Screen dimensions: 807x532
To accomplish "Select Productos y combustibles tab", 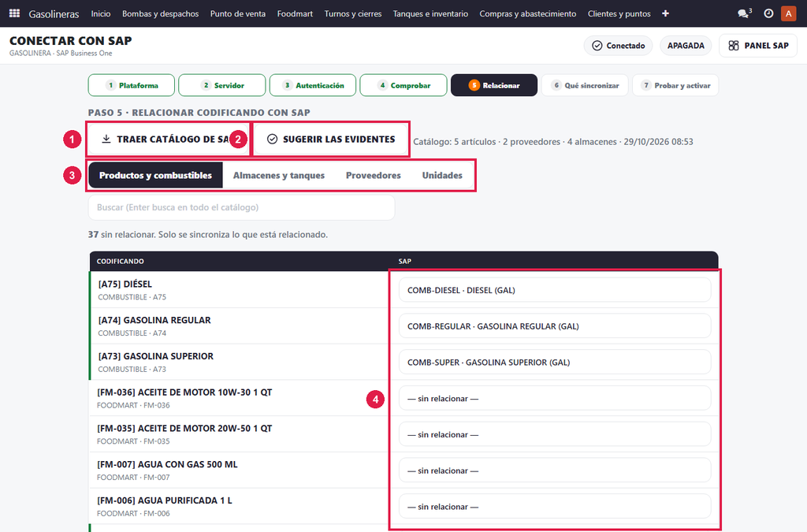I will point(155,176).
